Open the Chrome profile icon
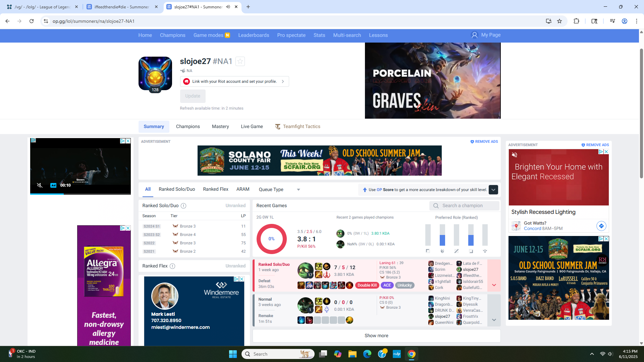Screen dimensions: 644x362 (x=625, y=21)
